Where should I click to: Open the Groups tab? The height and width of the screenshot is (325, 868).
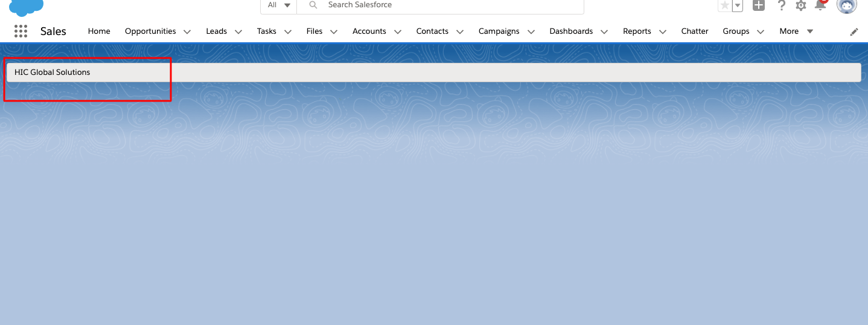(x=736, y=31)
